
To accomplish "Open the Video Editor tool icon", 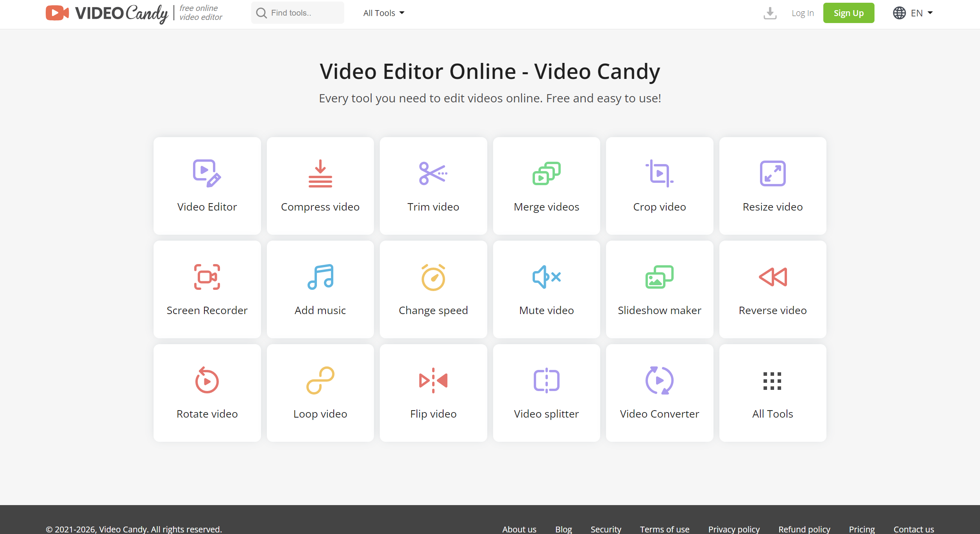I will (207, 173).
